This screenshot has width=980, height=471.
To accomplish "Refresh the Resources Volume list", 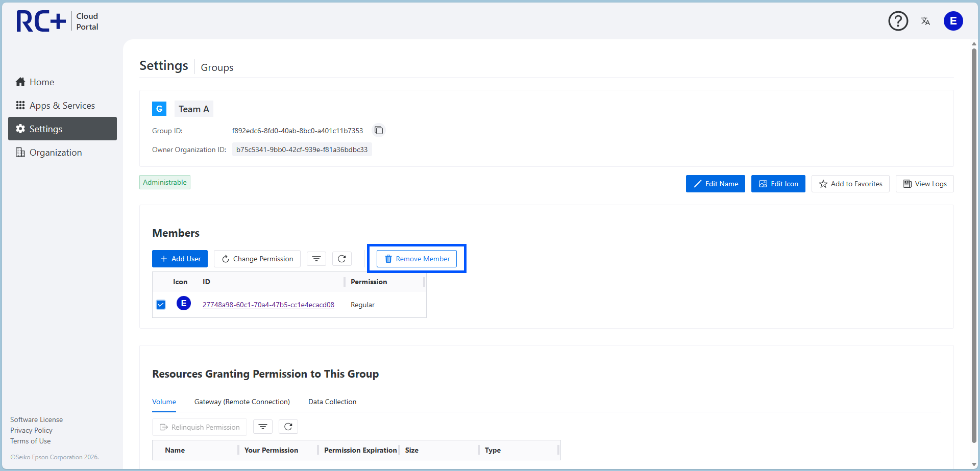I will 288,427.
